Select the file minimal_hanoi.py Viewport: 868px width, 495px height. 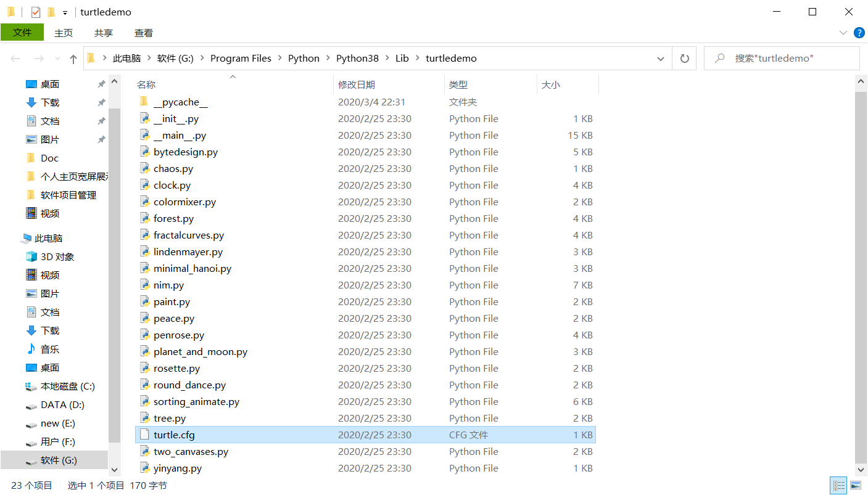(192, 268)
